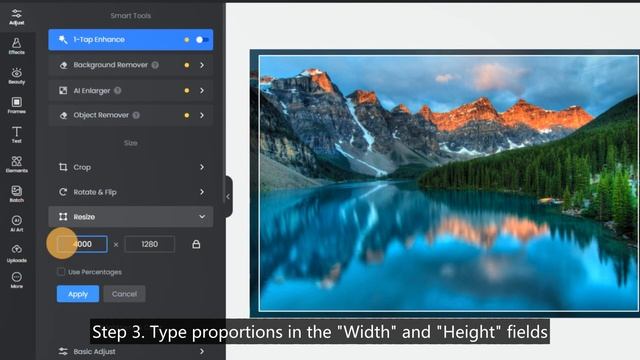
Task: Click the Crop icon
Action: point(63,167)
